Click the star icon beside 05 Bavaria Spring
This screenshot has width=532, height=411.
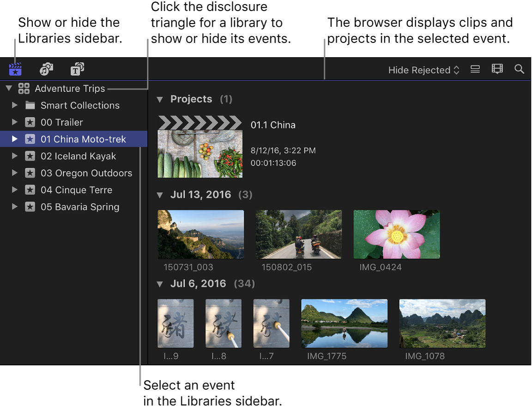30,207
